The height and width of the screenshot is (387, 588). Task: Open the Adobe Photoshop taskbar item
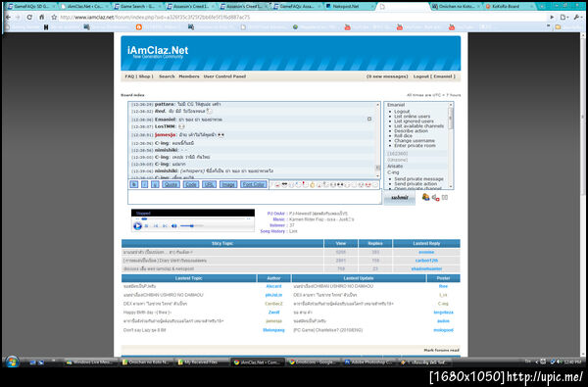[x=368, y=363]
